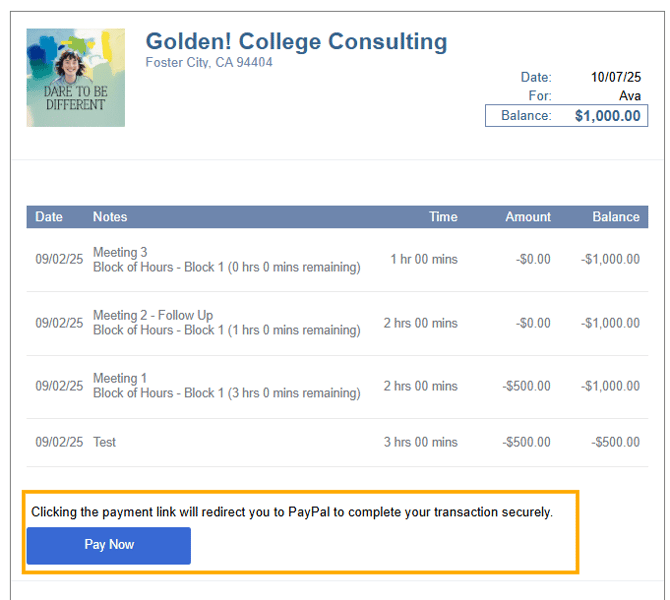Select the Meeting 1 note entry

coord(120,378)
